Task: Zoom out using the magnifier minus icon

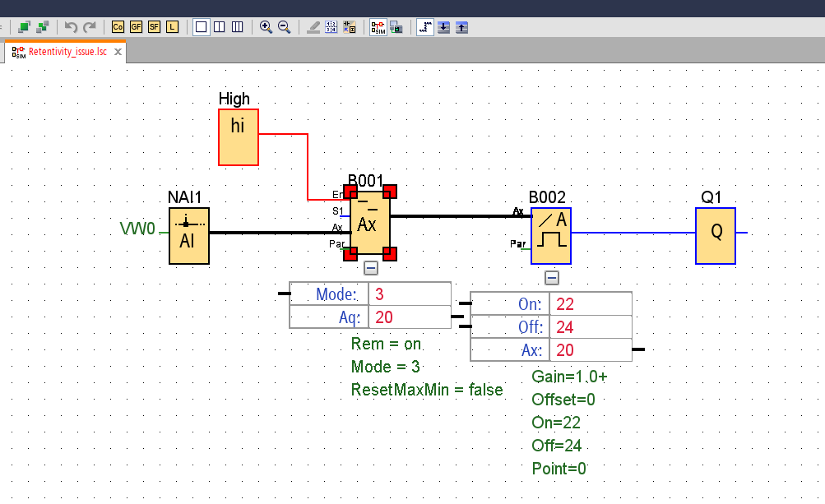Action: tap(284, 27)
